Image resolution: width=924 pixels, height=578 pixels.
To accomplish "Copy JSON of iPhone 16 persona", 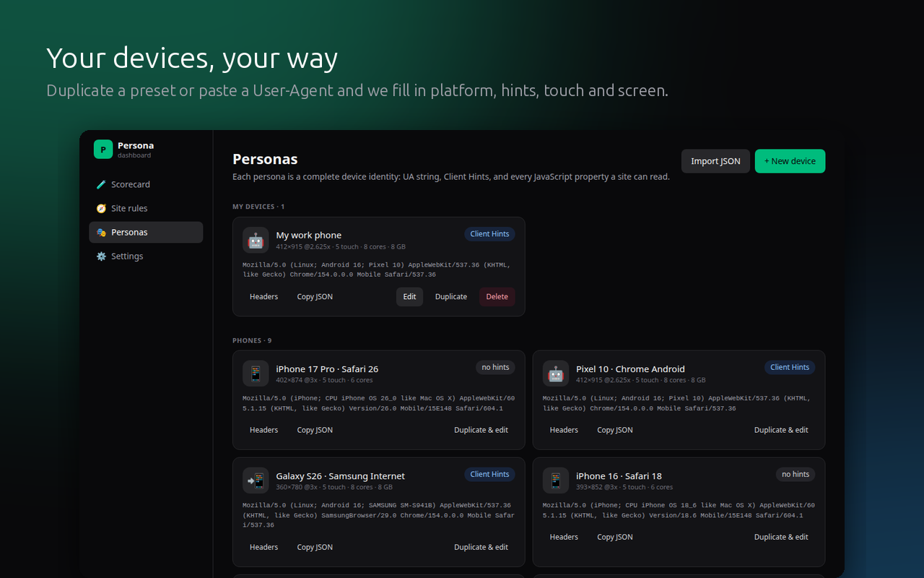I will point(615,537).
